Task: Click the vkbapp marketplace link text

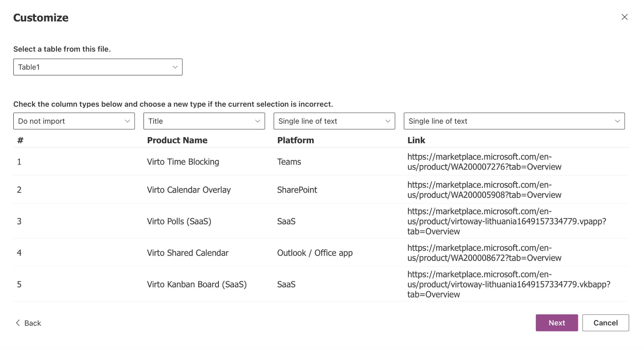Action: [509, 284]
